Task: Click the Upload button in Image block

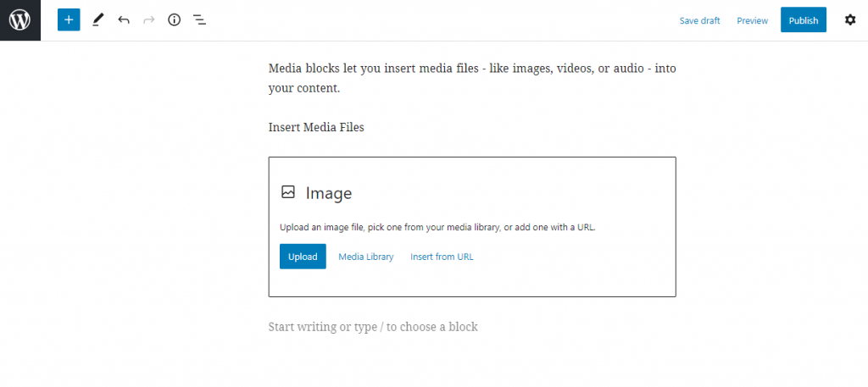Action: (303, 257)
